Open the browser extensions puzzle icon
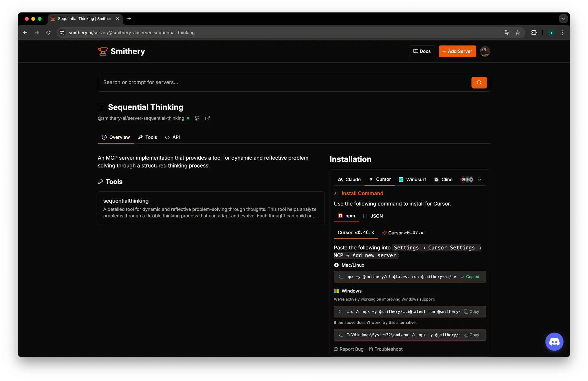The image size is (588, 381). point(534,33)
